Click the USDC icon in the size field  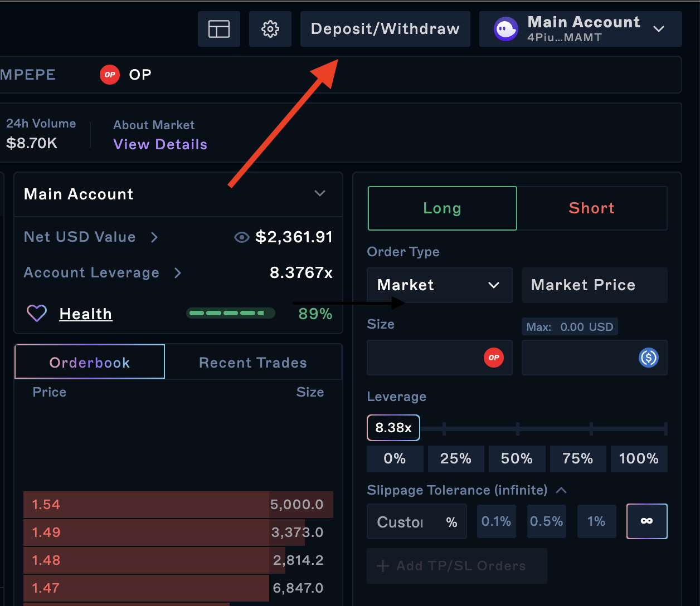648,358
